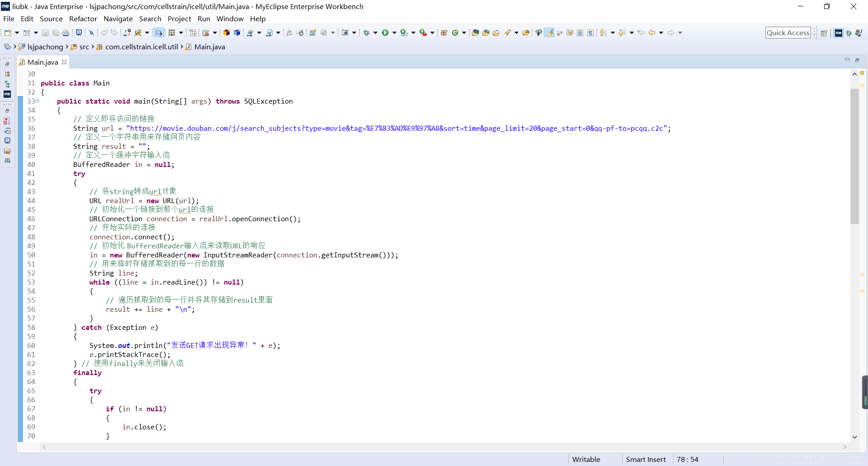Click the Quick Access search field

[788, 33]
